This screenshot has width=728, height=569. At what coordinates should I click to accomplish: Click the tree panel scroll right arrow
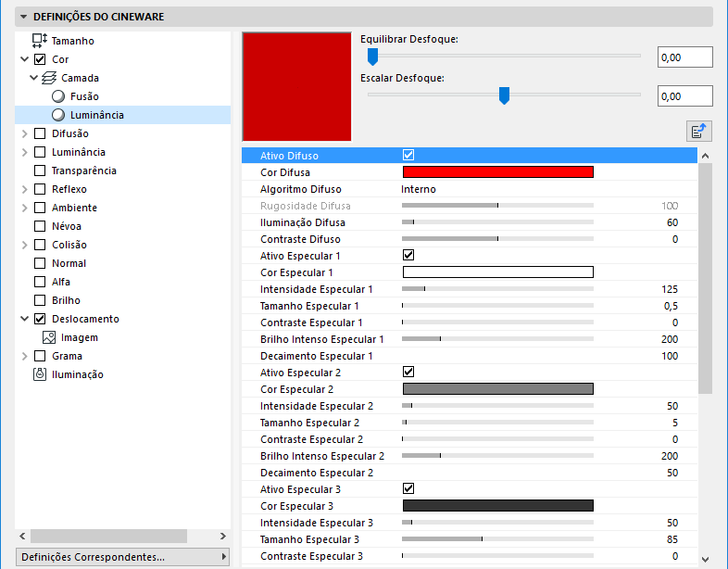point(223,536)
